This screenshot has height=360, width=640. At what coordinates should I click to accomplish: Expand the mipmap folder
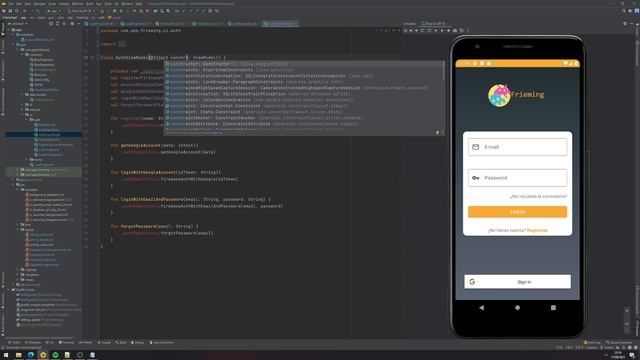tap(18, 270)
